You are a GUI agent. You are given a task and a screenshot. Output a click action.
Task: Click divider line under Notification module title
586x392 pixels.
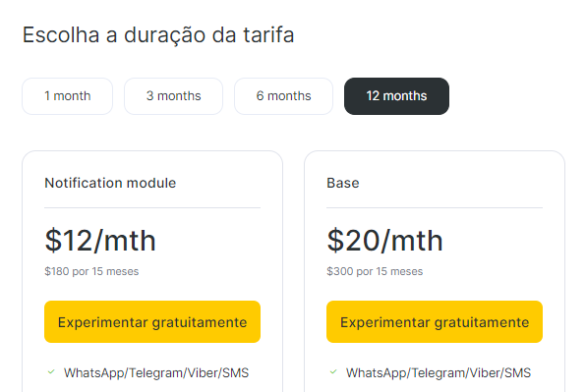[x=152, y=207]
